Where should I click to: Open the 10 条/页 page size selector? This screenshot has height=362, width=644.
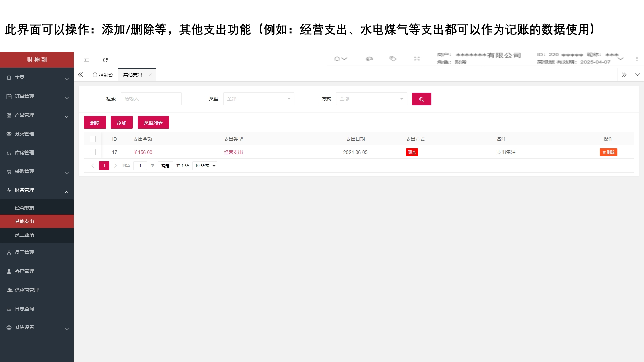pyautogui.click(x=205, y=166)
